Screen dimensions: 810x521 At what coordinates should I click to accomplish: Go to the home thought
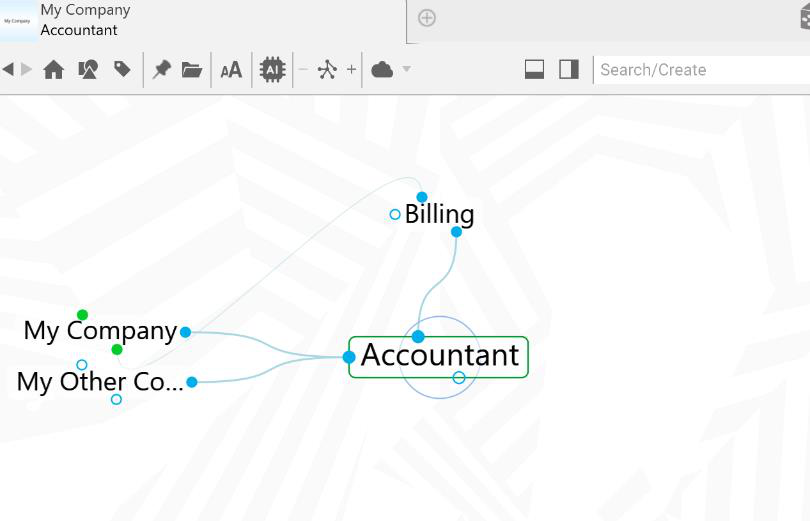(54, 70)
